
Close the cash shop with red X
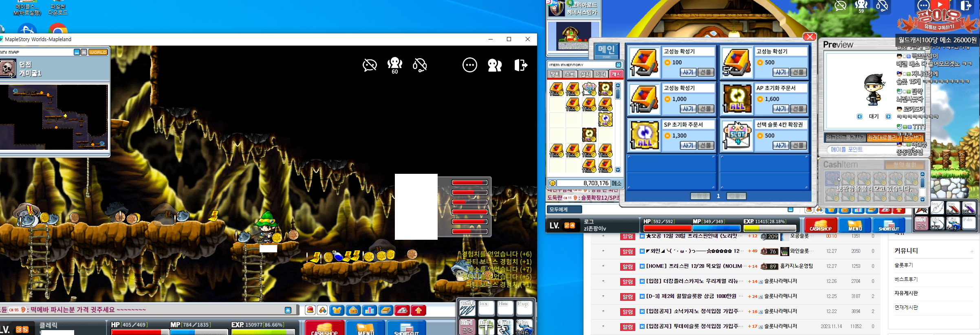point(809,37)
